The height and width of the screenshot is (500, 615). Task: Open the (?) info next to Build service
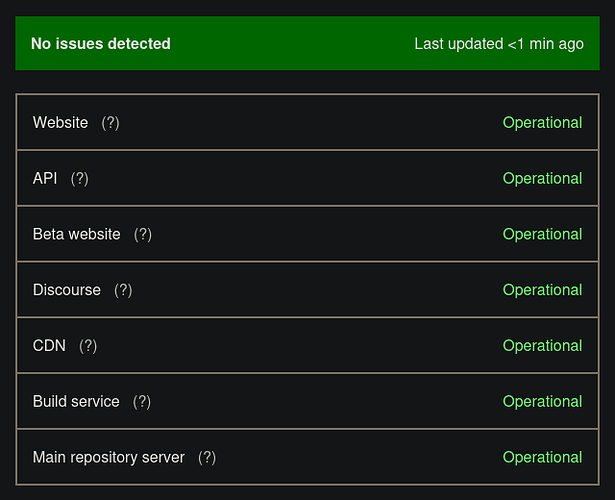(142, 402)
